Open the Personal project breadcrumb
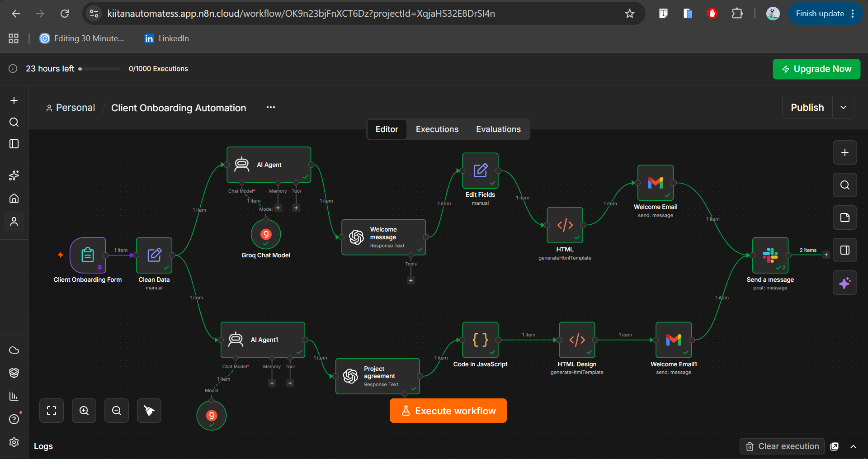This screenshot has height=459, width=868. pos(71,108)
